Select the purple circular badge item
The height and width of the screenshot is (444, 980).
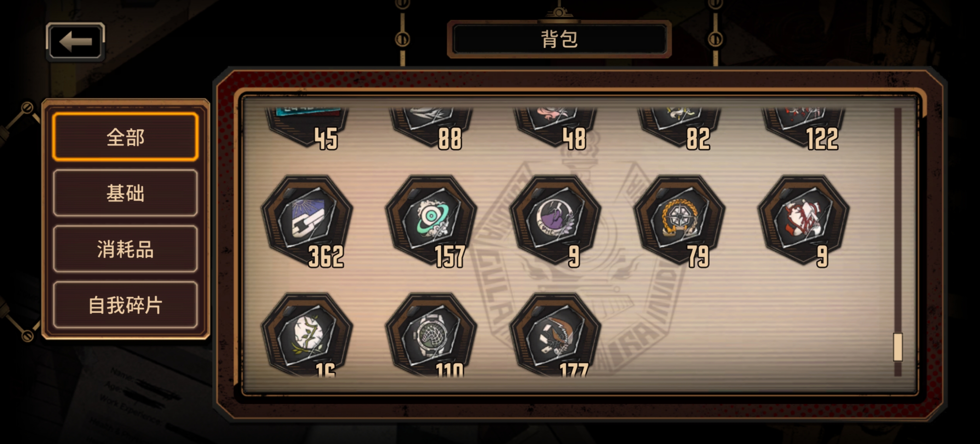coord(555,221)
